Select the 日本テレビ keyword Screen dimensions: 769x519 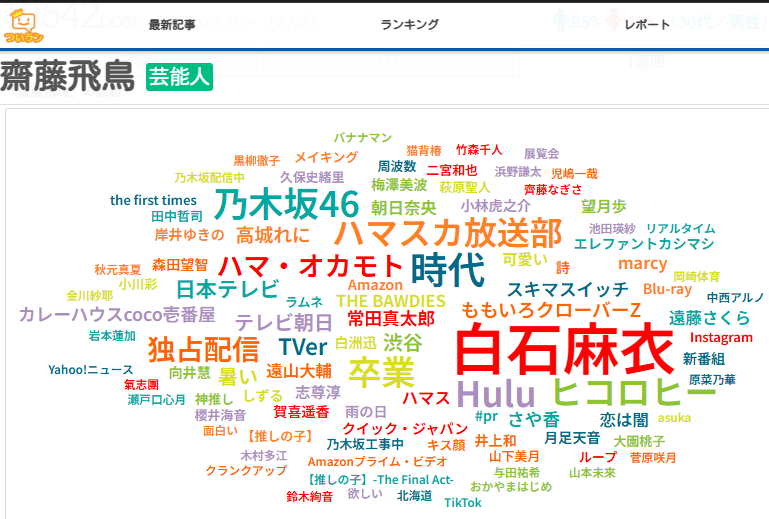[228, 289]
